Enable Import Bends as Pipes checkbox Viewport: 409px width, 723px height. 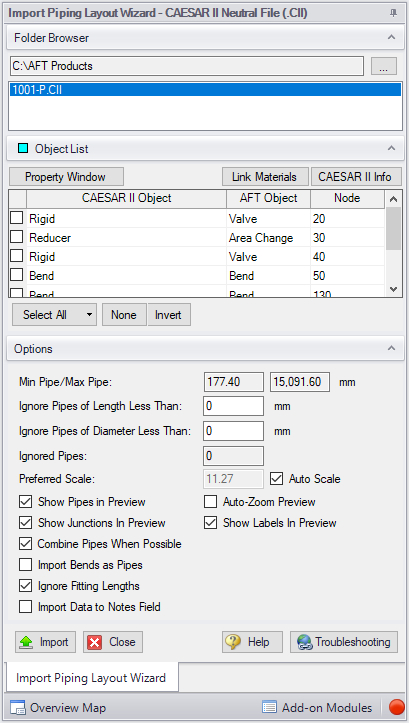point(25,565)
